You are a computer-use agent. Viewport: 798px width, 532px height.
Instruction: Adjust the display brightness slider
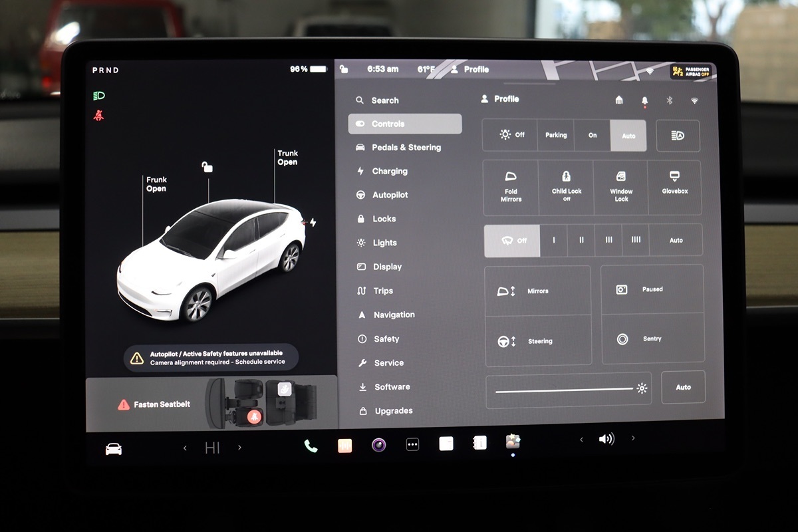tap(564, 390)
